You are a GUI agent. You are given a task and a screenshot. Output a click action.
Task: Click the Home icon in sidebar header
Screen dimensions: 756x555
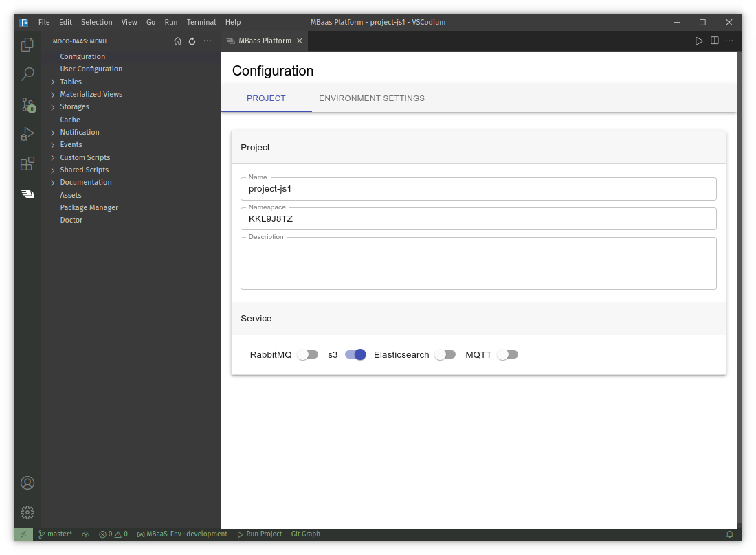pyautogui.click(x=177, y=41)
